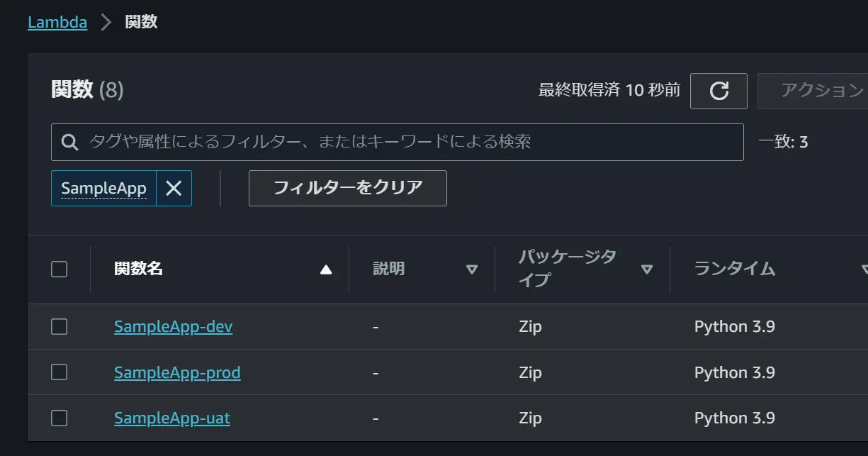The width and height of the screenshot is (868, 456).
Task: Click the 関数名 column header
Action: (139, 269)
